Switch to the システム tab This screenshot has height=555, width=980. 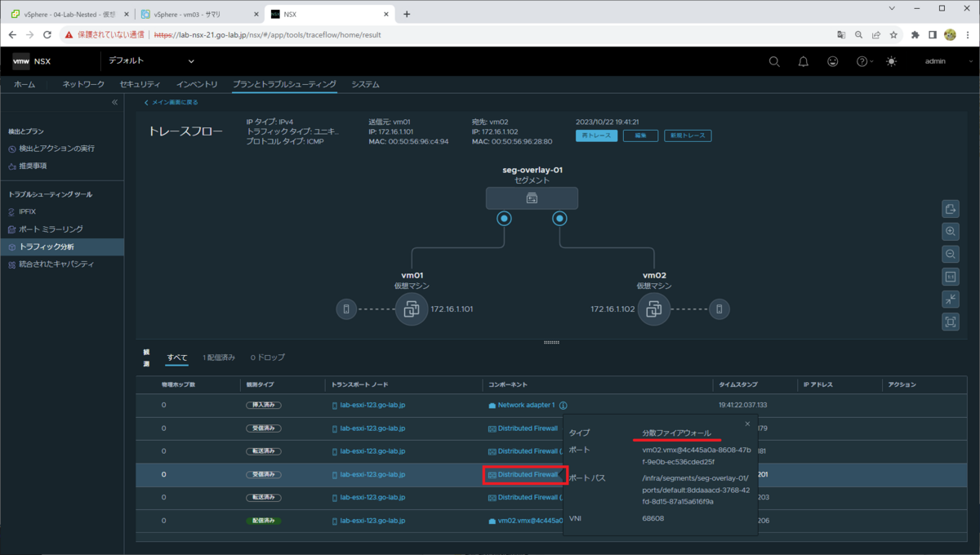[x=365, y=84]
